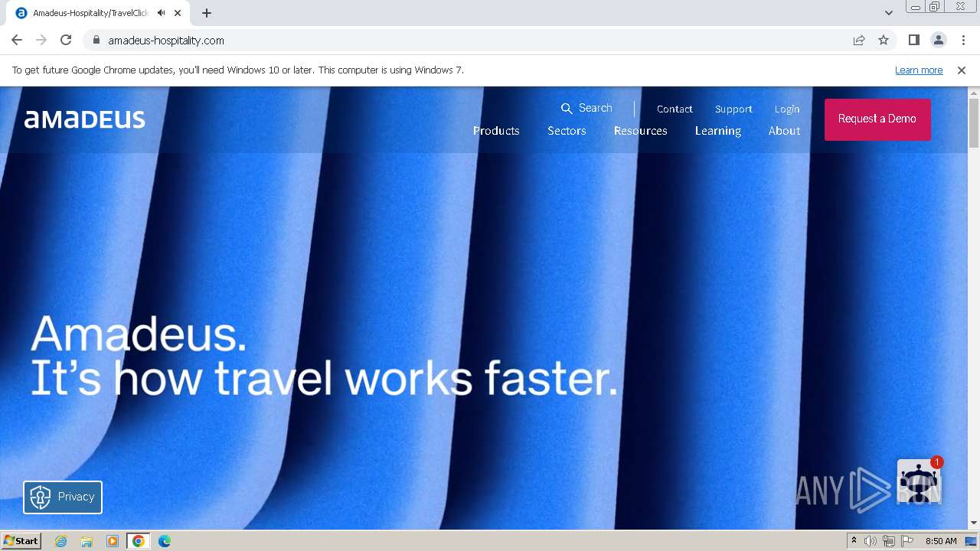980x551 pixels.
Task: Click scrollbar down arrow
Action: 974,523
